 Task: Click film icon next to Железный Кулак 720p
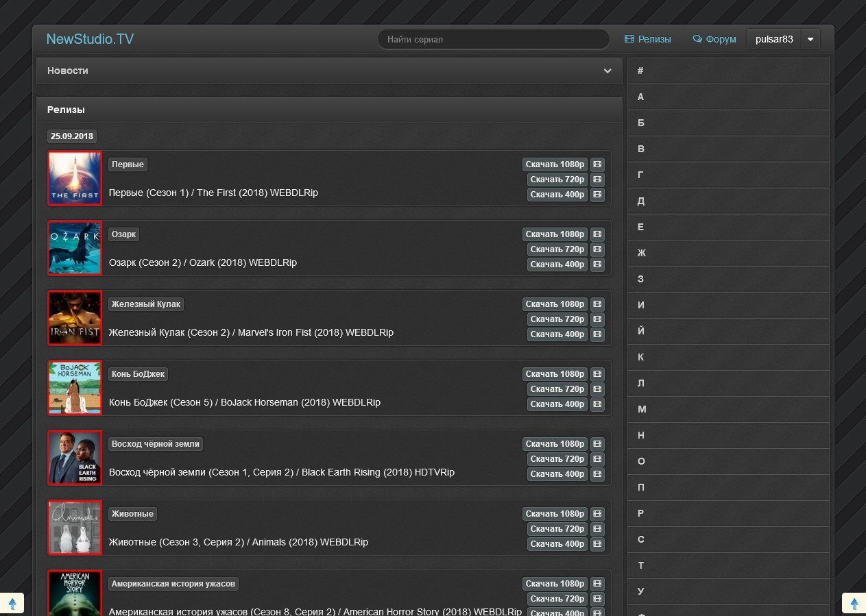(597, 319)
